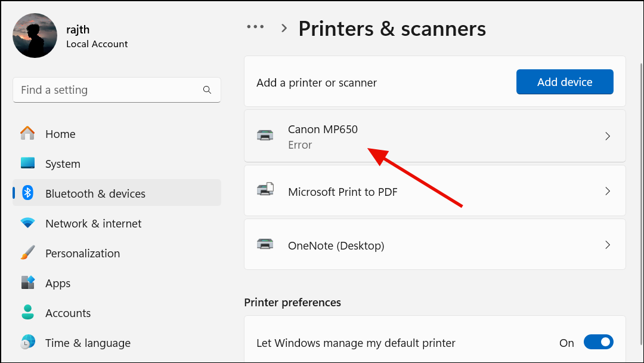Click the Microsoft Print to PDF printer icon

point(265,190)
